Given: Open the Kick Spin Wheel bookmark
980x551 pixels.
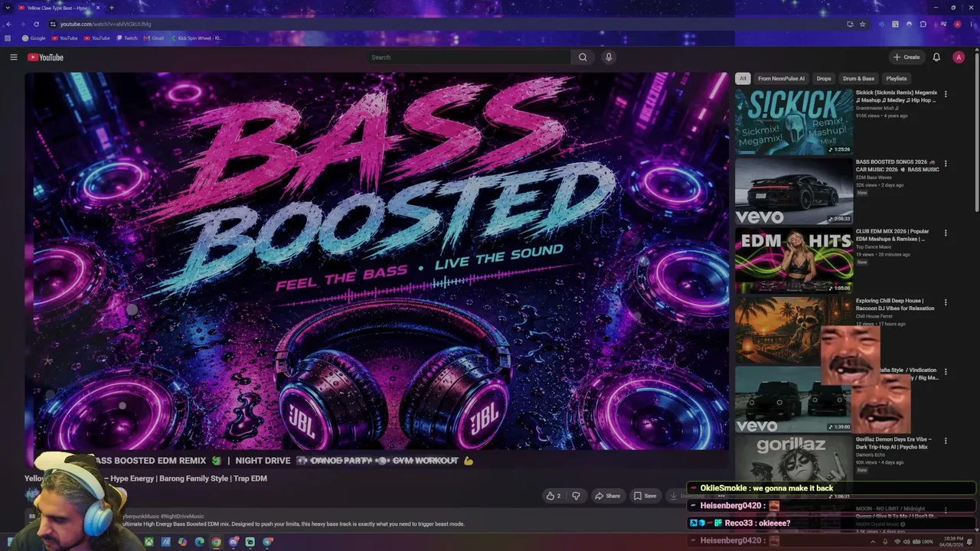Looking at the screenshot, I should point(196,37).
